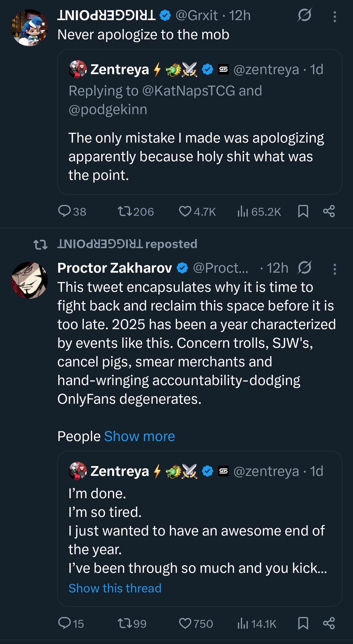Image resolution: width=353 pixels, height=644 pixels.
Task: Reply to the "Never apologize to the mob" post
Action: pos(65,211)
